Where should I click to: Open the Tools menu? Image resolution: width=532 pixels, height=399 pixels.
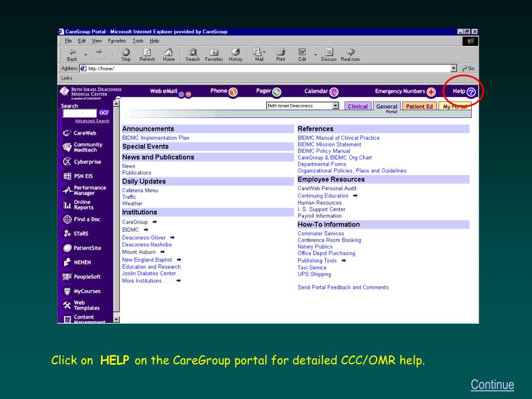[x=138, y=41]
